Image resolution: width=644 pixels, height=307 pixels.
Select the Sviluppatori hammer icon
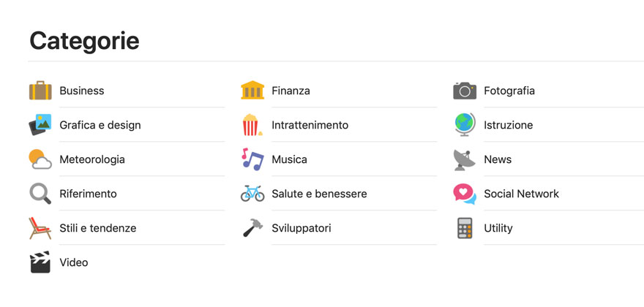coord(252,228)
